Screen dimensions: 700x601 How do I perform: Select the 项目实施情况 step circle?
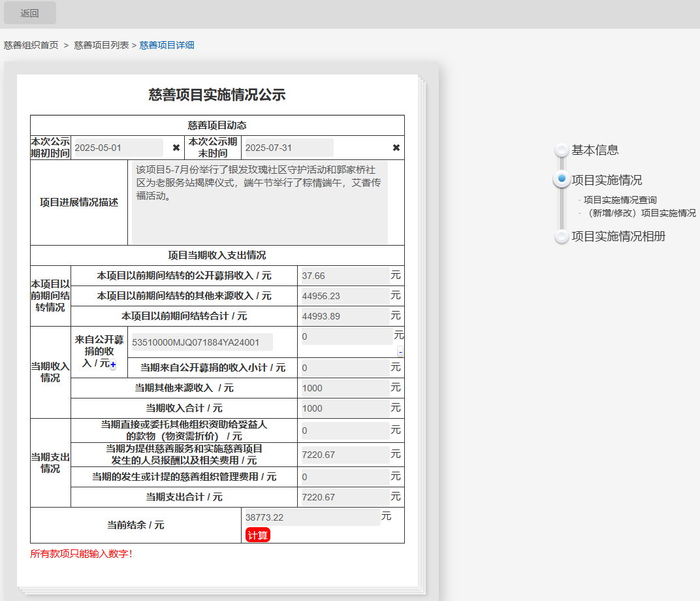tap(562, 179)
